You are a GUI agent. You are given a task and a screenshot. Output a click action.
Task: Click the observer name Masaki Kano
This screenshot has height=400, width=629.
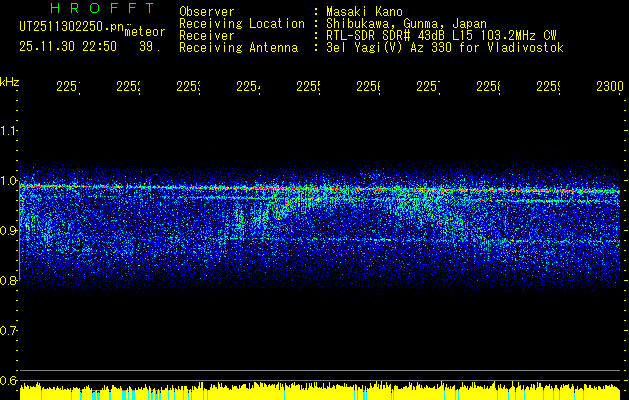[x=364, y=11]
